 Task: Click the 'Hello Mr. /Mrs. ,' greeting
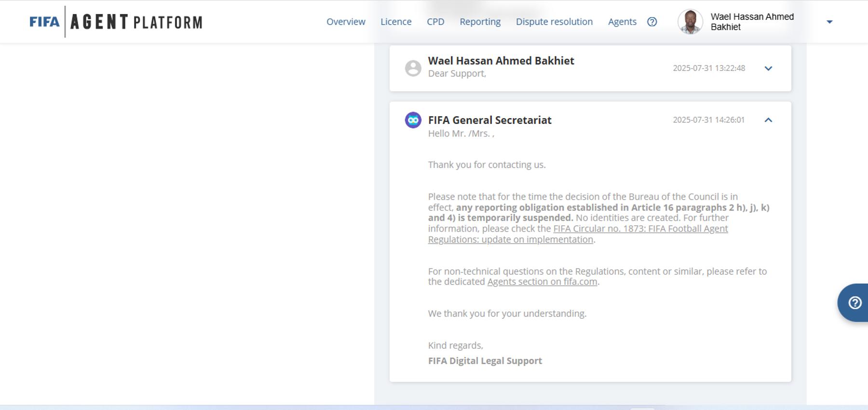point(461,134)
